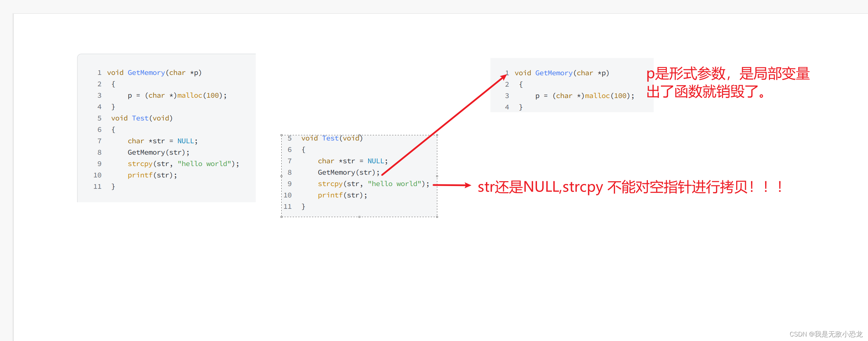The image size is (868, 341).
Task: Click line 9 strcpy call in the left code block
Action: [183, 164]
